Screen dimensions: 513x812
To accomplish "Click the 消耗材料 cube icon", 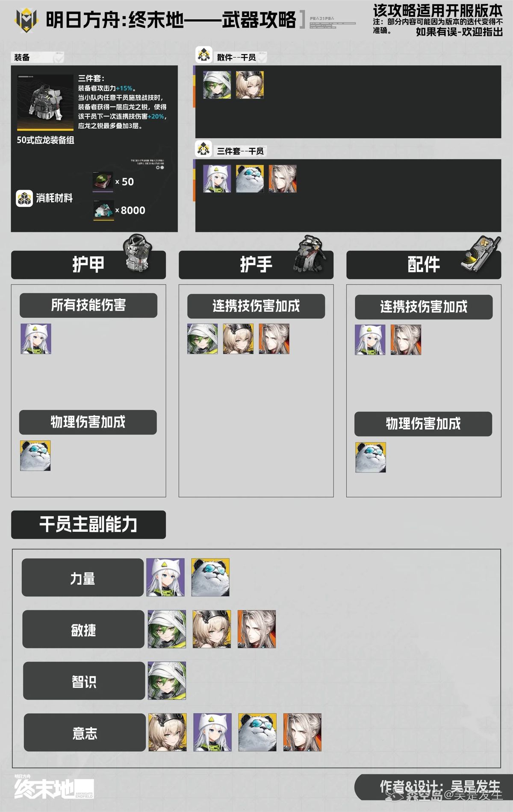I will click(x=24, y=198).
